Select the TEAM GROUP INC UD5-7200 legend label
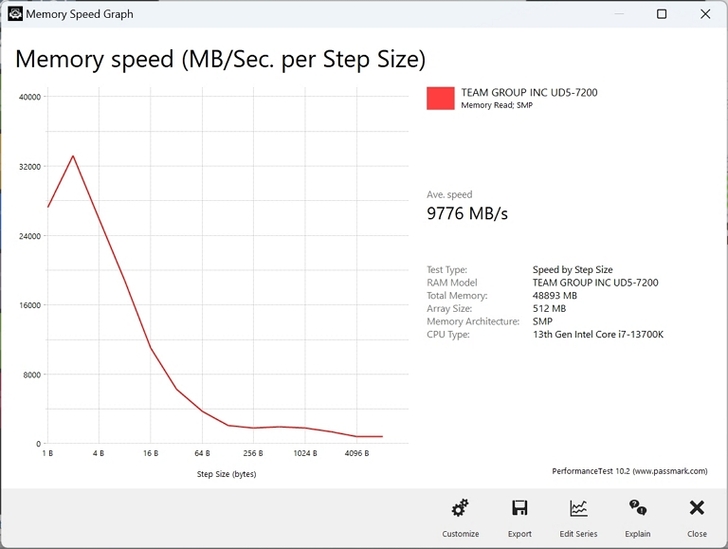 pos(529,92)
